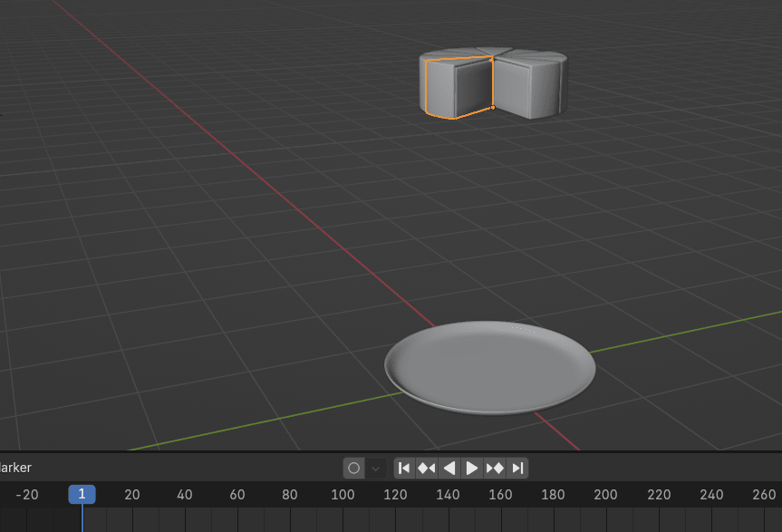
Task: Open the Marker menu in the timeline
Action: [x=15, y=468]
